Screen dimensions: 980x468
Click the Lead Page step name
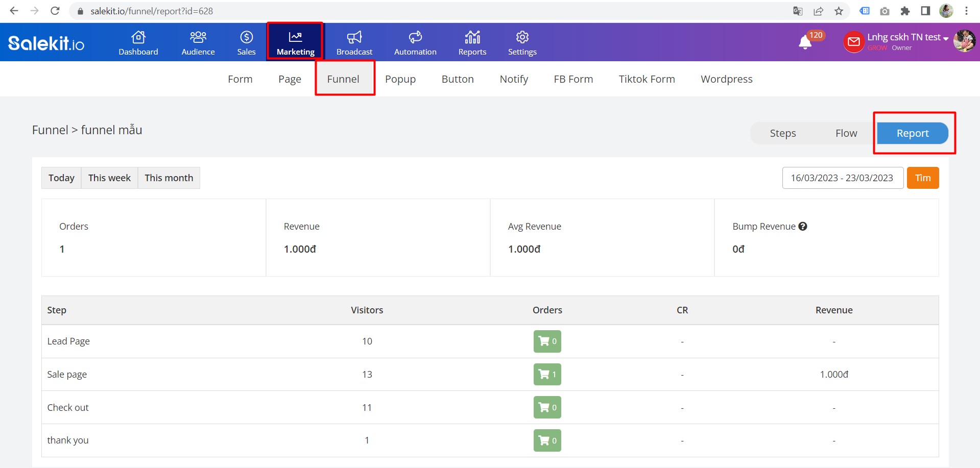point(68,341)
